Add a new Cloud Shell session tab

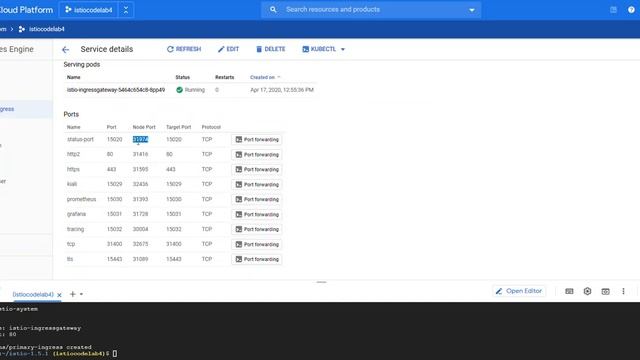click(73, 294)
